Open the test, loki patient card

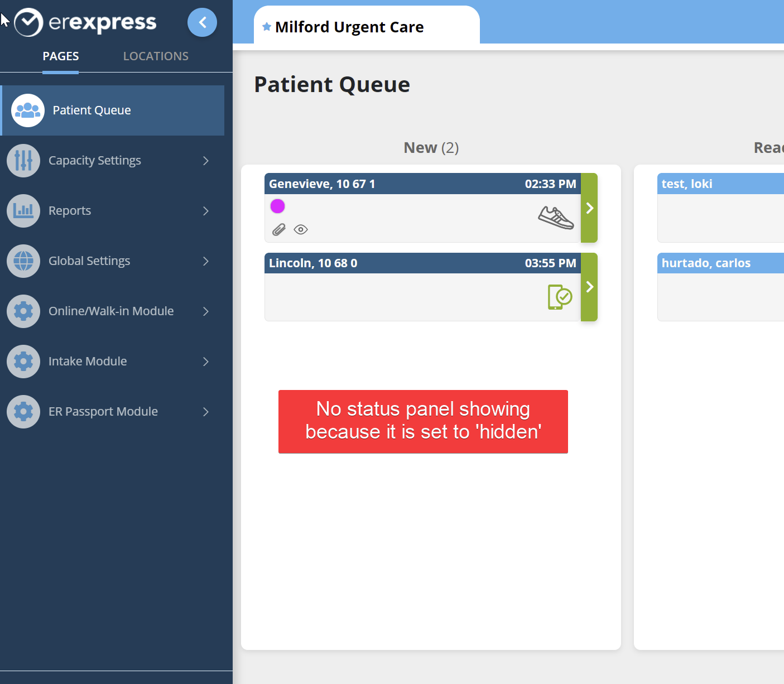[720, 207]
